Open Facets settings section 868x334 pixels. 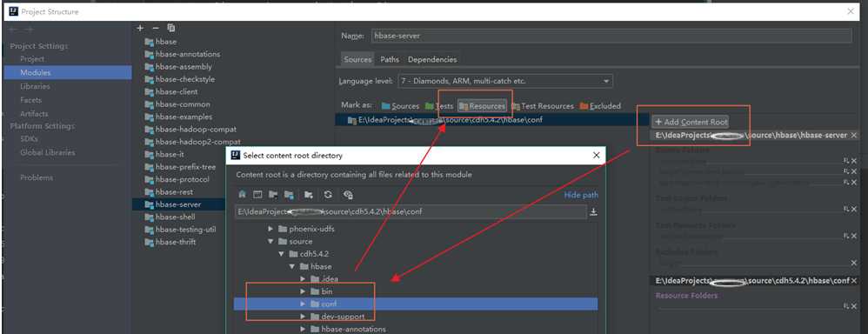[30, 100]
